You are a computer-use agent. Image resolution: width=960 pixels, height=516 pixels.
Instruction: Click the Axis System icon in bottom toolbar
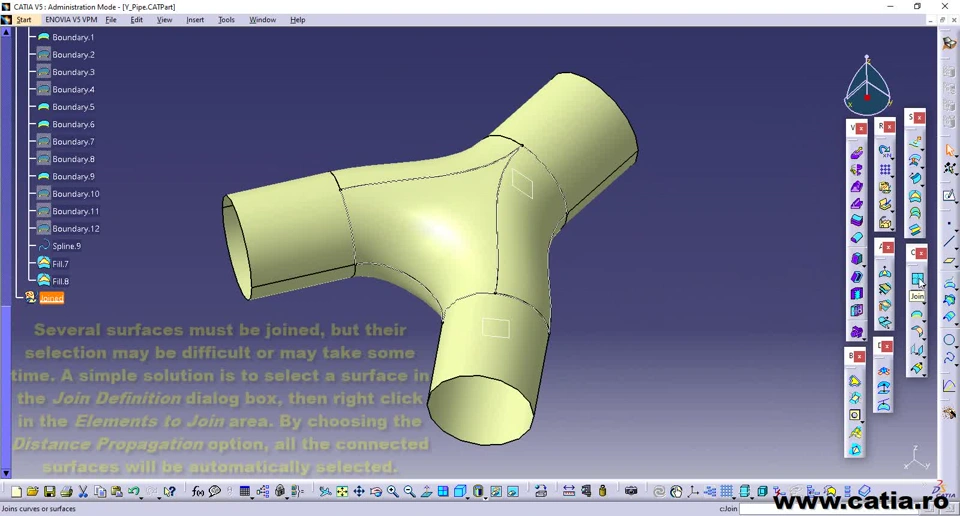693,491
